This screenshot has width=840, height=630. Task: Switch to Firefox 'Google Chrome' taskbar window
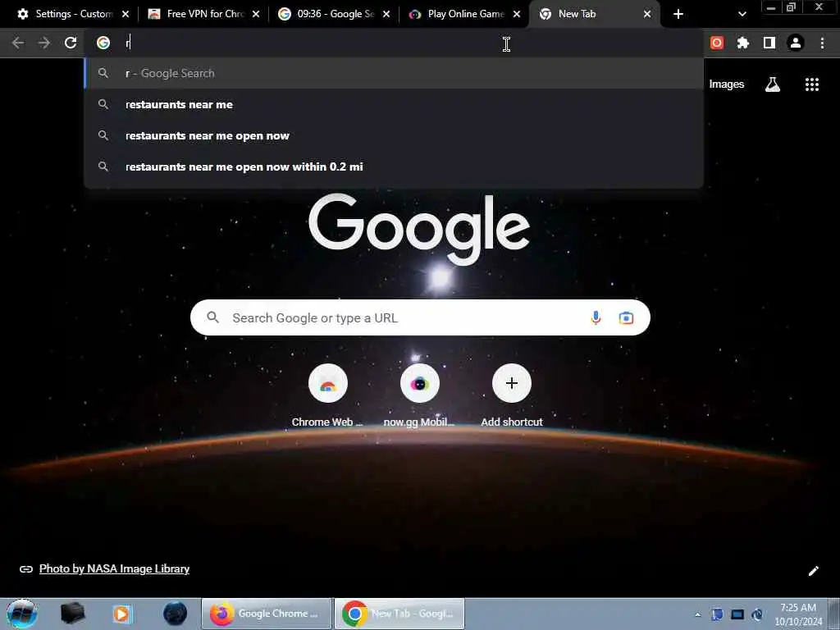(x=267, y=614)
